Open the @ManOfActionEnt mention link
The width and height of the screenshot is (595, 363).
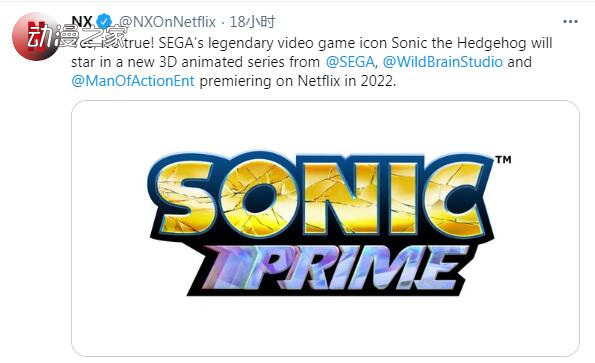pyautogui.click(x=133, y=81)
